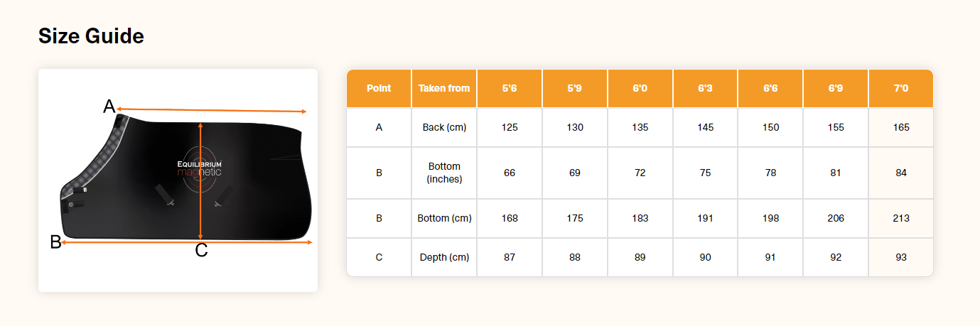The height and width of the screenshot is (326, 980).
Task: Click the letter C measurement marker
Action: (x=201, y=251)
